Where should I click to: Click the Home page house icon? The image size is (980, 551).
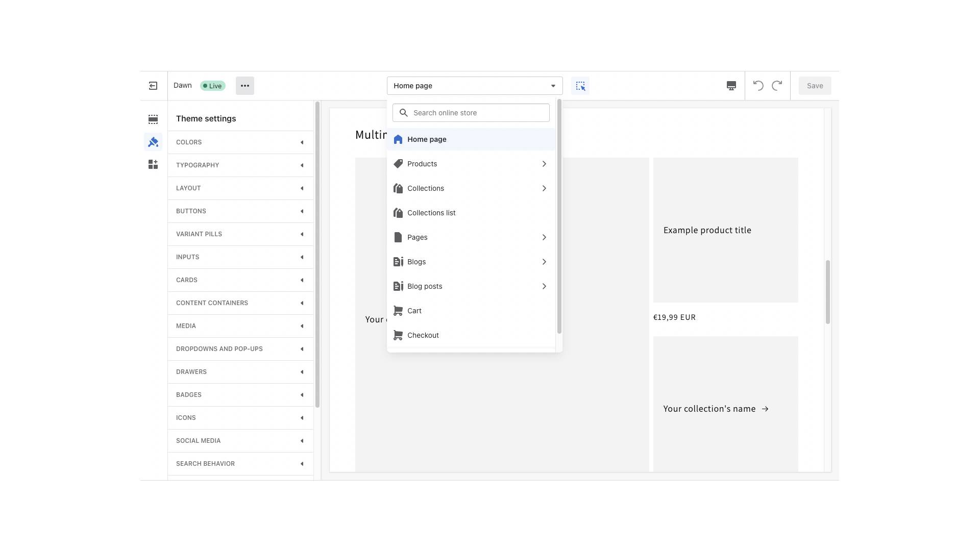[x=398, y=139]
